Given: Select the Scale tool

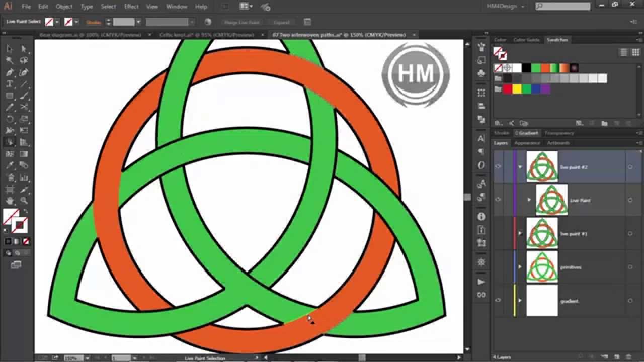Looking at the screenshot, I should (24, 119).
